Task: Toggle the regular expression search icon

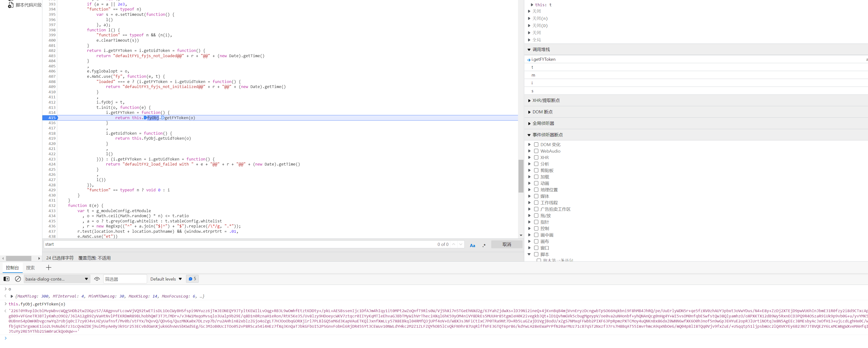Action: coord(484,245)
